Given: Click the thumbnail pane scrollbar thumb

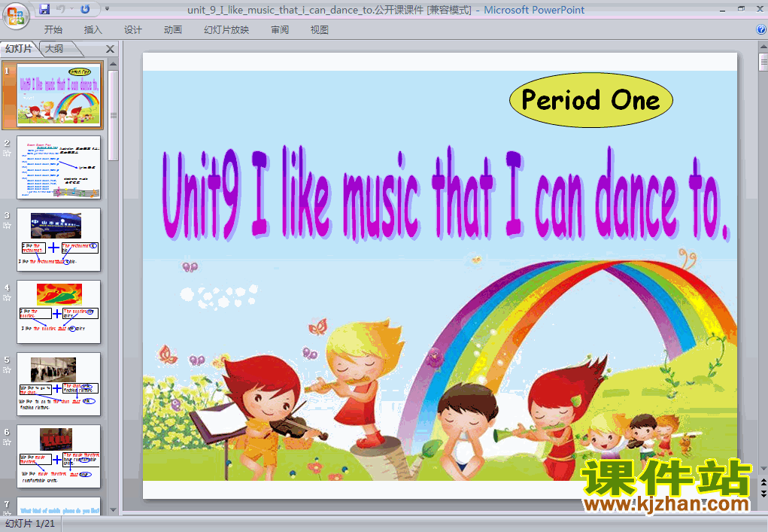Looking at the screenshot, I should (113, 116).
